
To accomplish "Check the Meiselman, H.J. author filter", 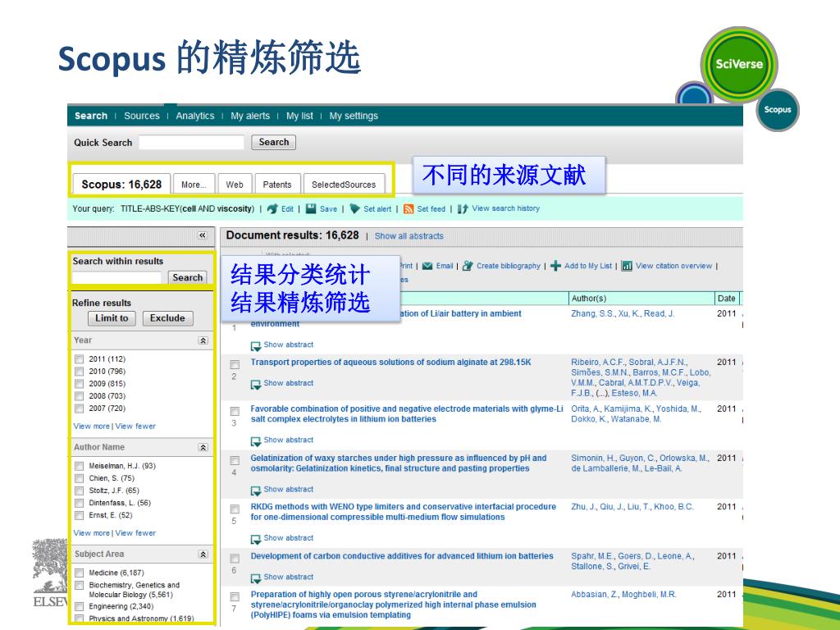I will (x=80, y=466).
